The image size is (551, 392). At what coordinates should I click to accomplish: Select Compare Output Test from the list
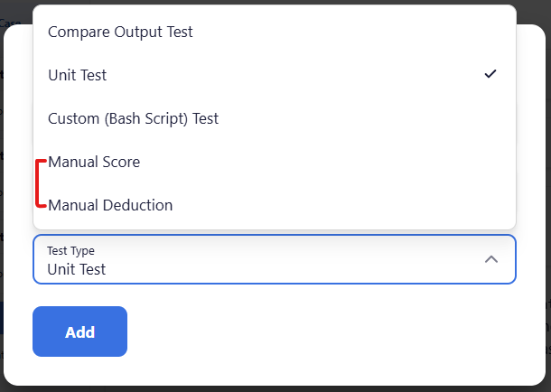[x=274, y=32]
